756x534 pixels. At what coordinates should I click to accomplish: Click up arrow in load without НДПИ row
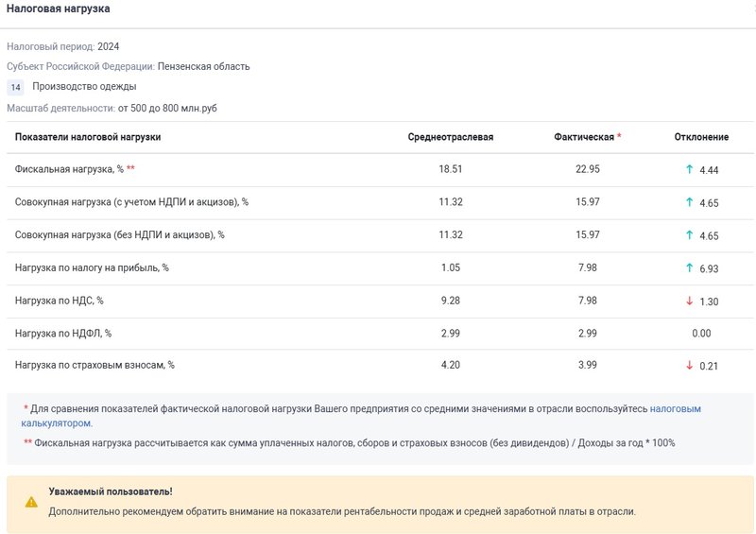coord(689,235)
